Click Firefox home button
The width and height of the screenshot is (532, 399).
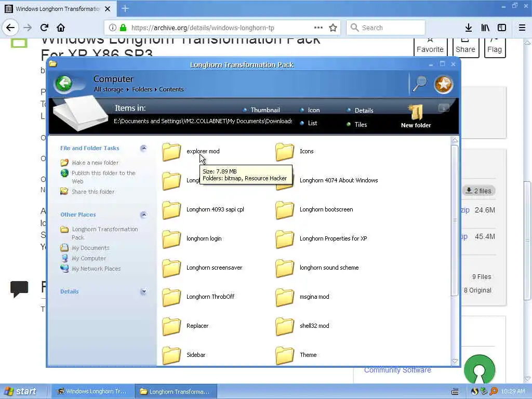click(61, 28)
